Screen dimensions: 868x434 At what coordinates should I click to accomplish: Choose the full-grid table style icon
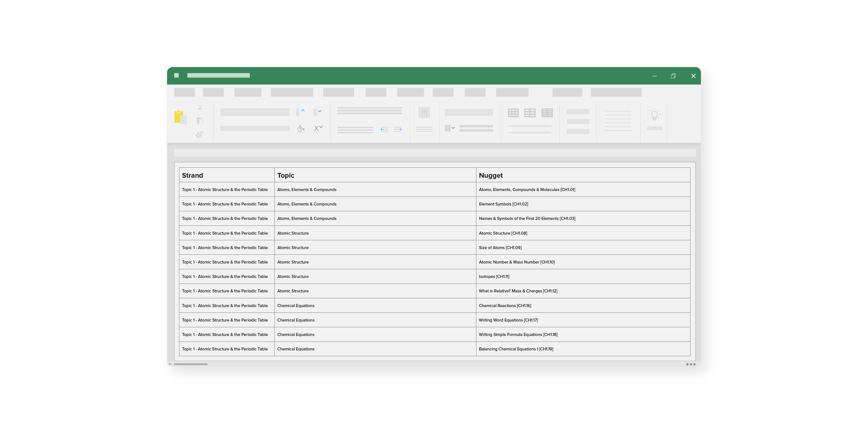coord(513,113)
